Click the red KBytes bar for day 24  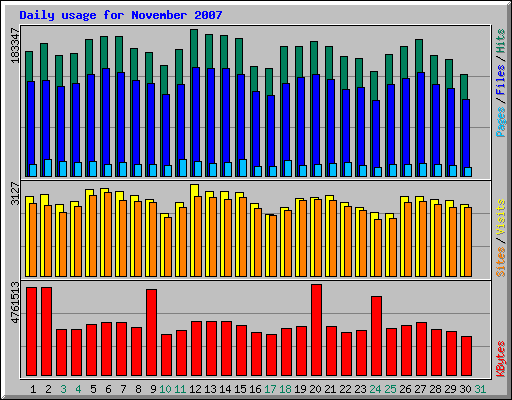[x=376, y=336]
